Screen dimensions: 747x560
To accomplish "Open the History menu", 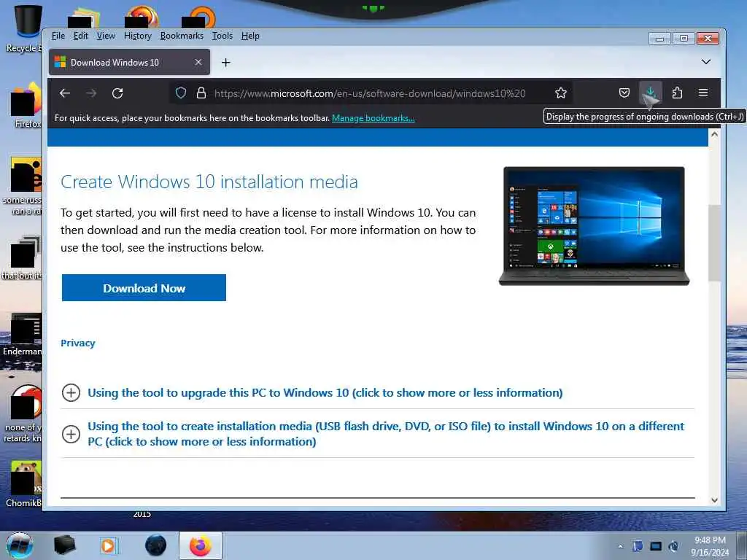I will [138, 36].
